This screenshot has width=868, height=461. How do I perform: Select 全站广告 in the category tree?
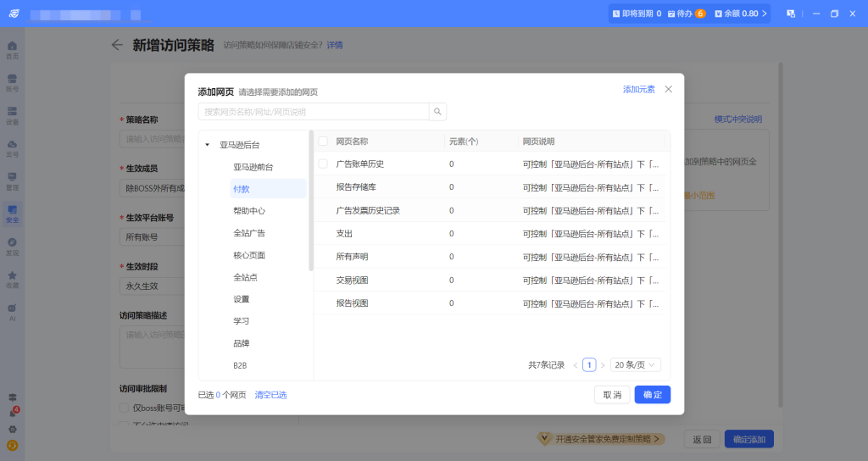pos(249,233)
